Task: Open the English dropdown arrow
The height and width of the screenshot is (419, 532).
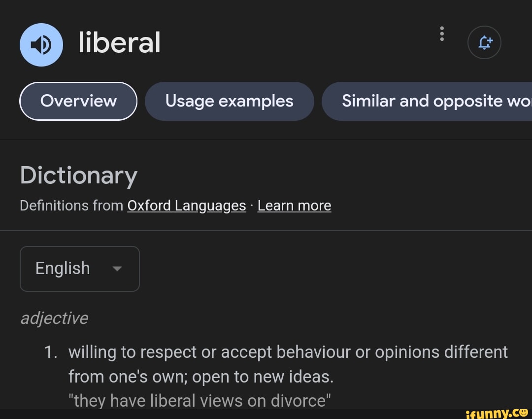Action: pyautogui.click(x=116, y=269)
